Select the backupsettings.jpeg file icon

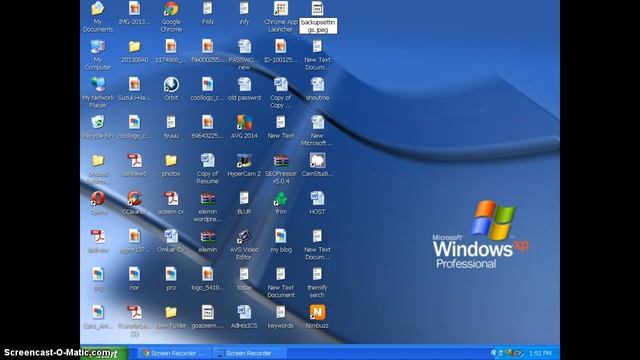pyautogui.click(x=317, y=8)
